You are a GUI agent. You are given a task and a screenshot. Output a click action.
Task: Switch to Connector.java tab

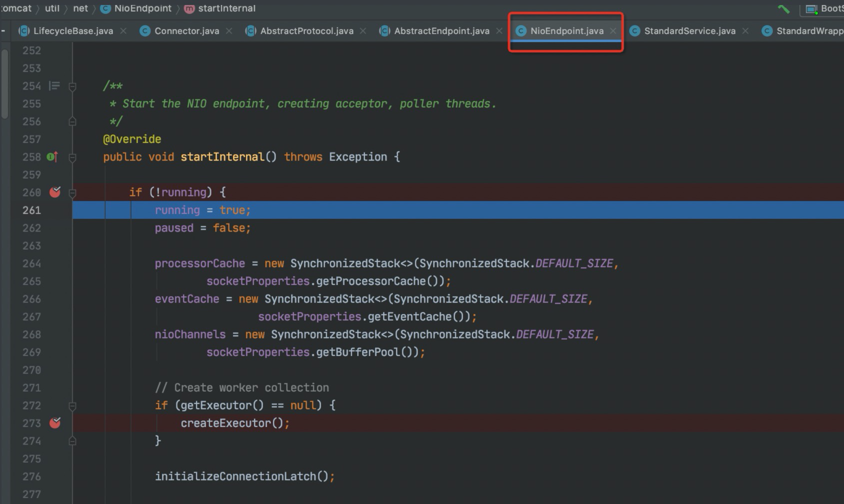click(186, 31)
